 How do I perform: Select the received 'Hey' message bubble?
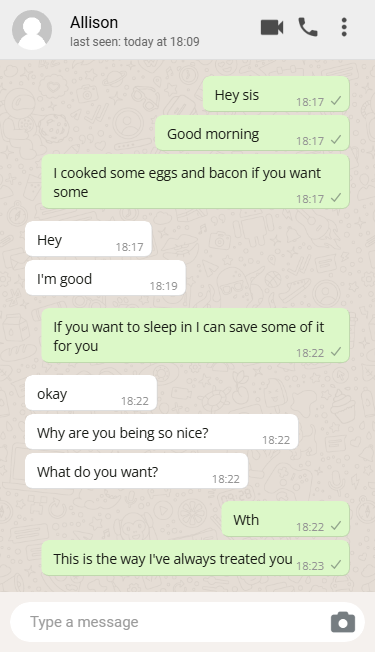pyautogui.click(x=88, y=239)
